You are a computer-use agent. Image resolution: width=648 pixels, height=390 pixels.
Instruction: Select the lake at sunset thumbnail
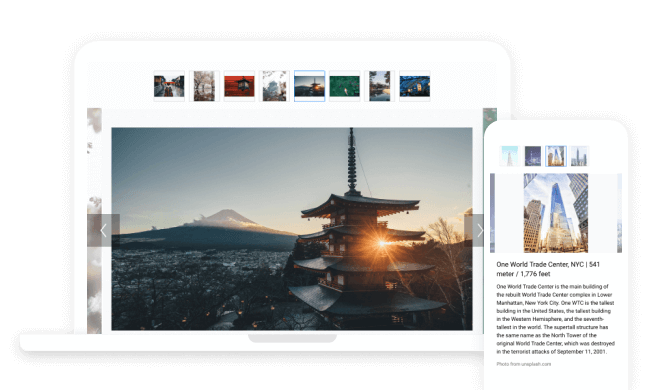[x=380, y=86]
